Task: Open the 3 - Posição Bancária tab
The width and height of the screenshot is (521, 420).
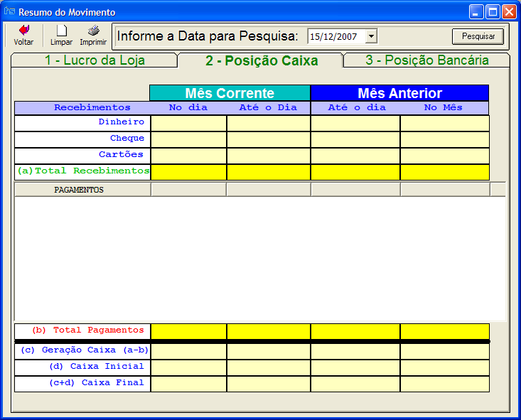Action: coord(427,60)
